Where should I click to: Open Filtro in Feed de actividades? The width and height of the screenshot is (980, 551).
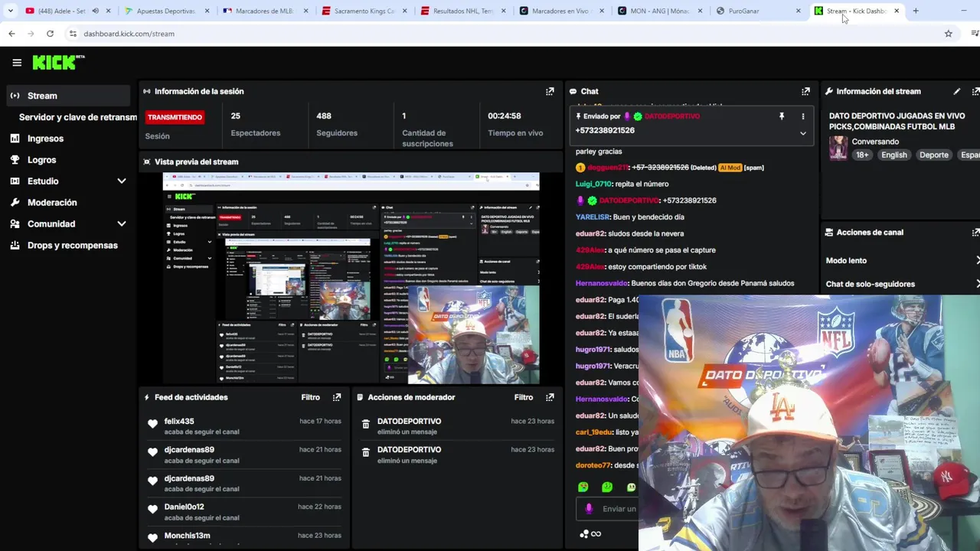coord(310,397)
